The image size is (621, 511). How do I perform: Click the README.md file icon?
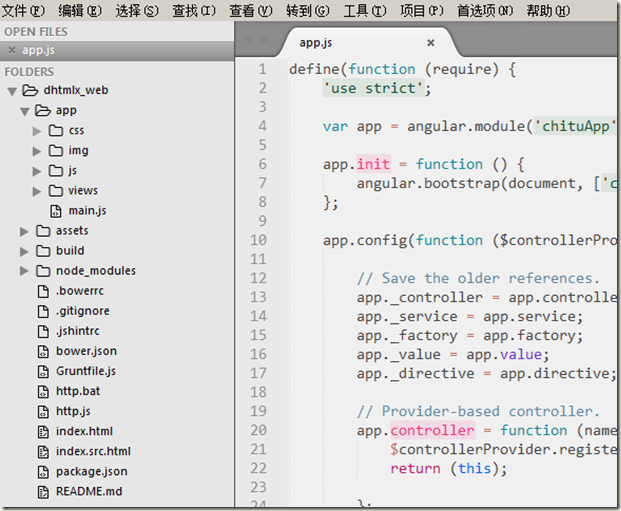(x=43, y=492)
